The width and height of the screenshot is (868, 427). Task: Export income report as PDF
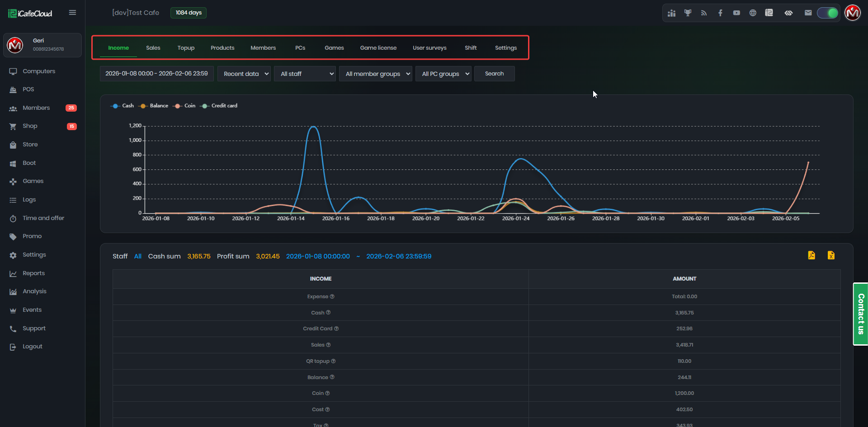811,255
